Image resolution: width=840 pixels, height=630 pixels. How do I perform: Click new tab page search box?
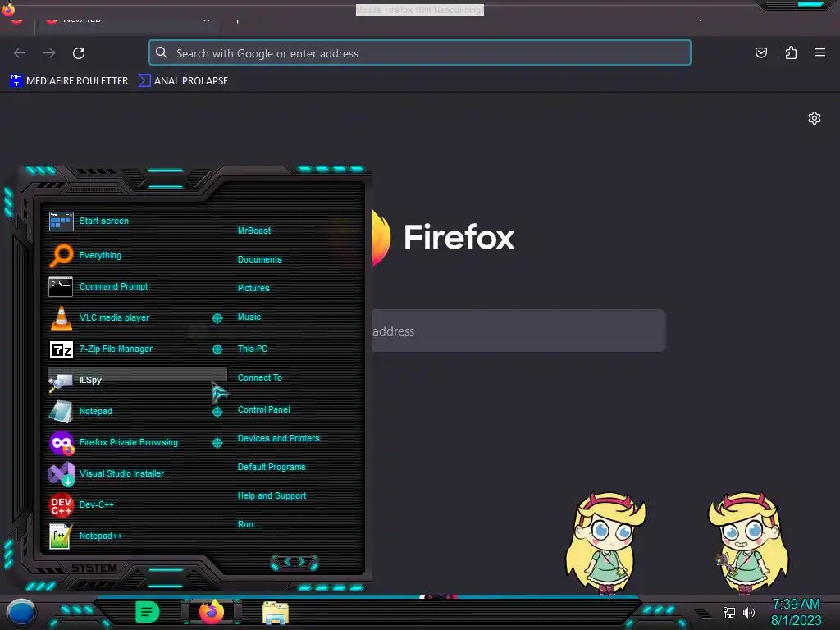click(518, 331)
